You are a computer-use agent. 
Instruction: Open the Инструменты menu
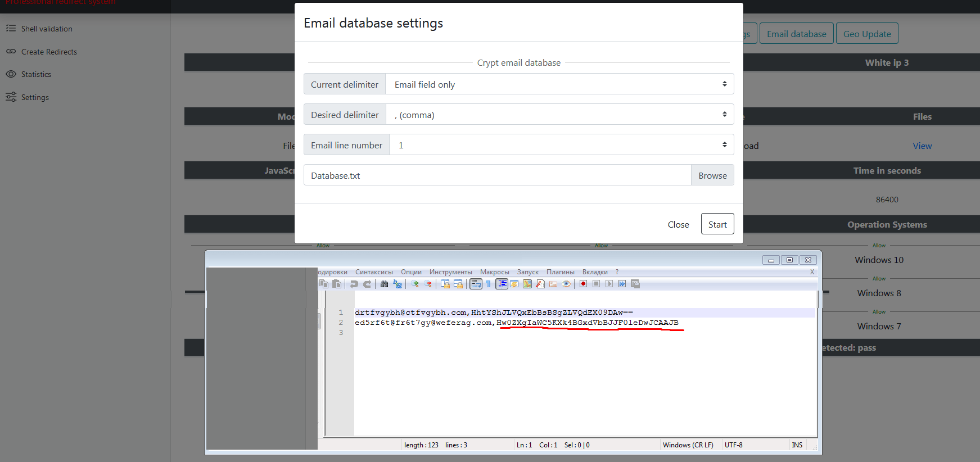pyautogui.click(x=451, y=272)
